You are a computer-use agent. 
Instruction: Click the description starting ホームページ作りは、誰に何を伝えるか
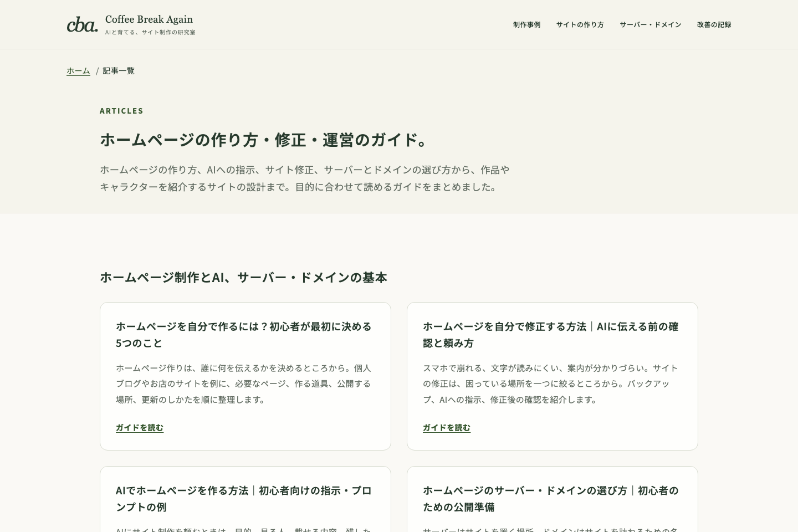click(x=244, y=383)
